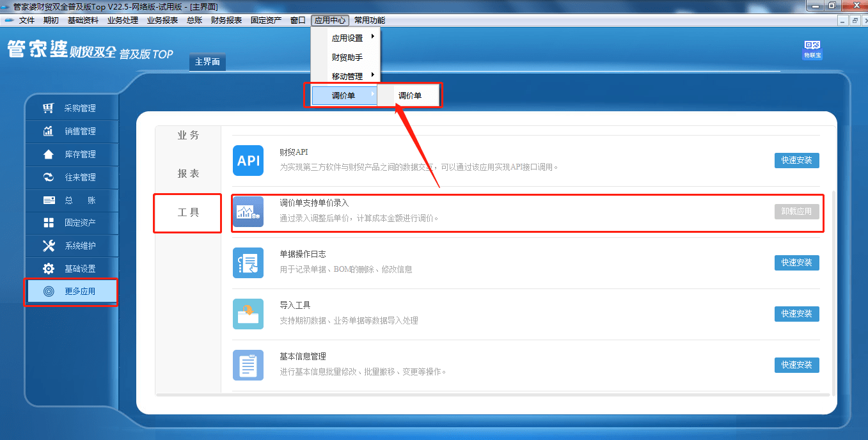
Task: Click the 更多应用 sidebar label
Action: coord(80,292)
